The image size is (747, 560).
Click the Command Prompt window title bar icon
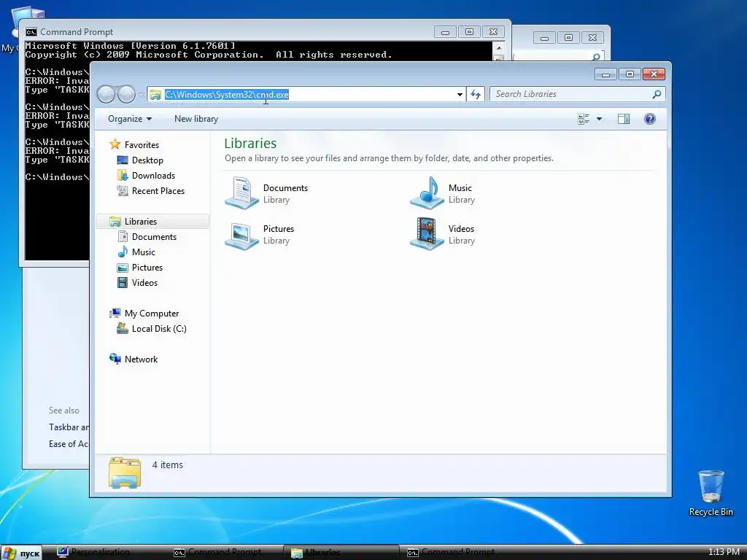[31, 32]
